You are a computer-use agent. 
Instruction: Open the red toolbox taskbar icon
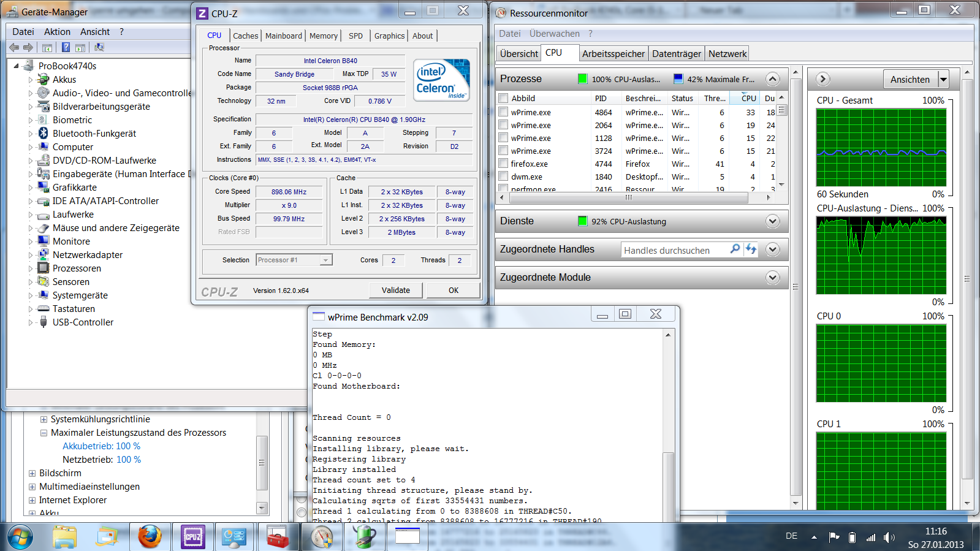[278, 537]
